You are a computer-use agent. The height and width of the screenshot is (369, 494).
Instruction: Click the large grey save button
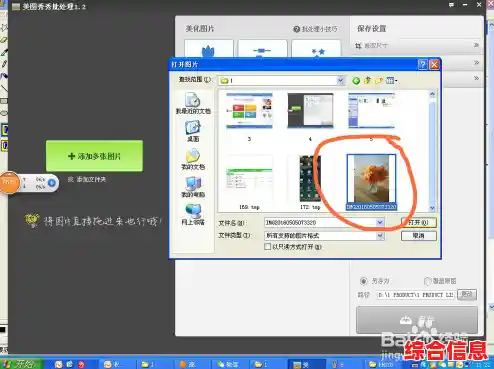point(417,320)
